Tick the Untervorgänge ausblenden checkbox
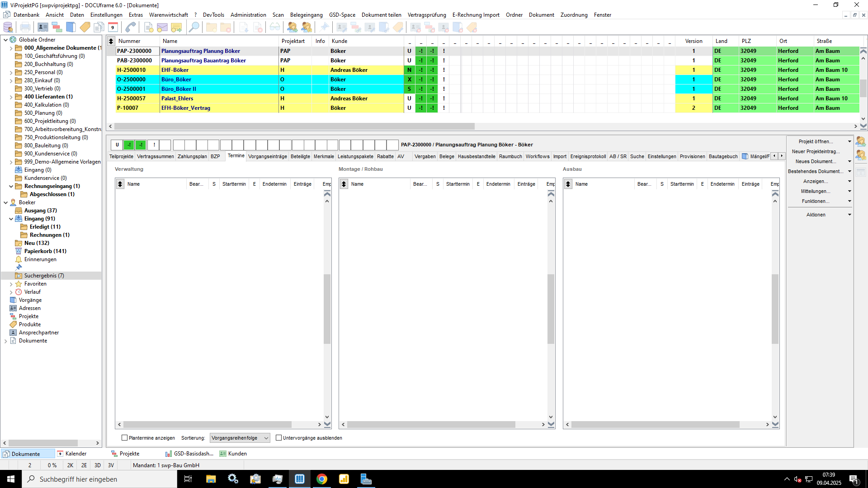 279,438
